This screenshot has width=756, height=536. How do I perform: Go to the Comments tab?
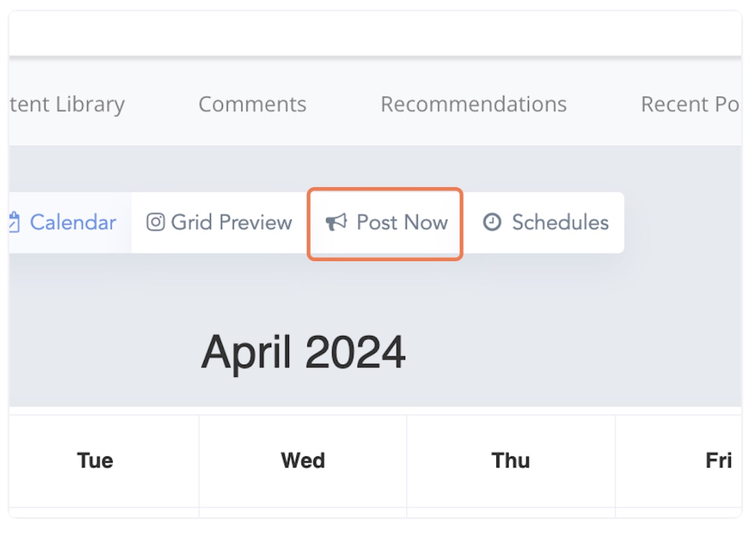[x=252, y=104]
